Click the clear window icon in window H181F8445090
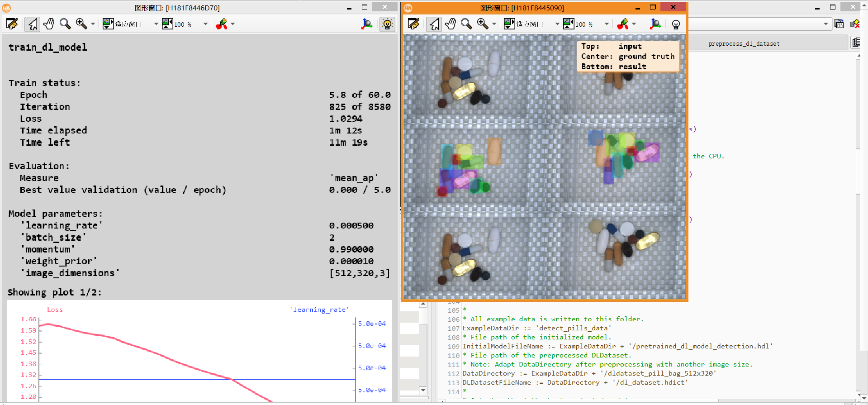The image size is (868, 405). click(413, 24)
